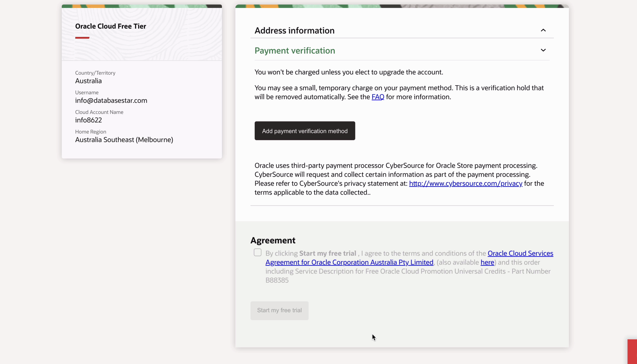Click Add payment verification method button
Screen dimensions: 637x364
click(304, 131)
